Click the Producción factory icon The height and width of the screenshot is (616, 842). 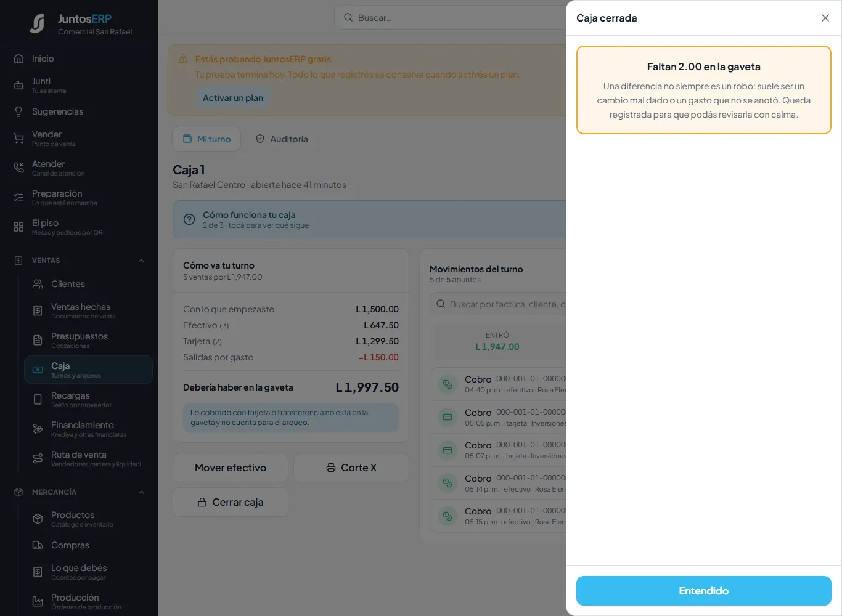click(x=38, y=601)
